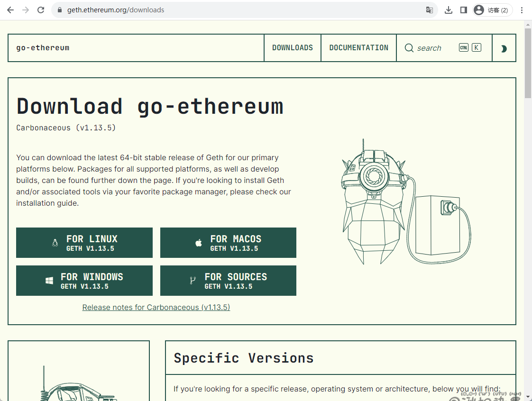
Task: Reload the page with the refresh icon
Action: point(41,10)
